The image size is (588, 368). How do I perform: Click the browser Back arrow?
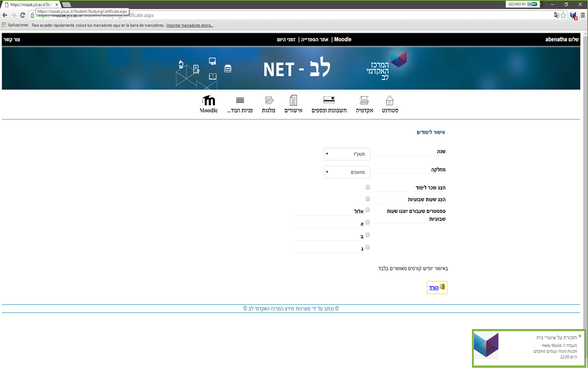coord(5,15)
